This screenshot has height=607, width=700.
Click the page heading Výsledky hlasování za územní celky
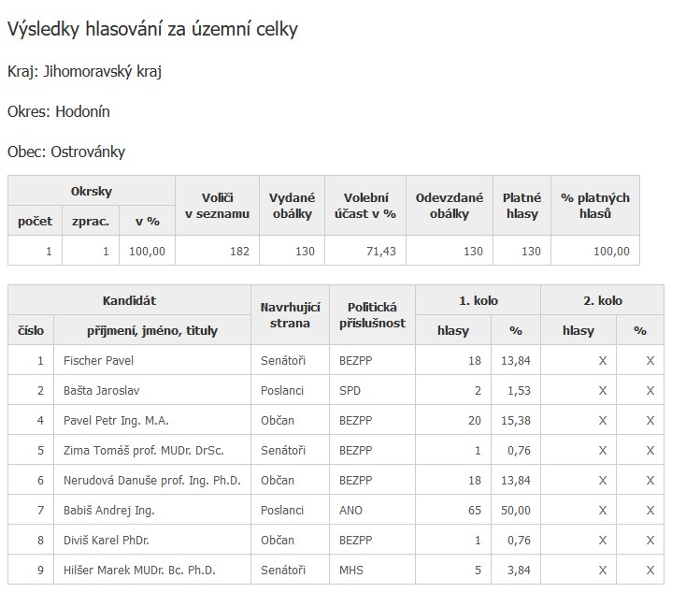click(152, 30)
